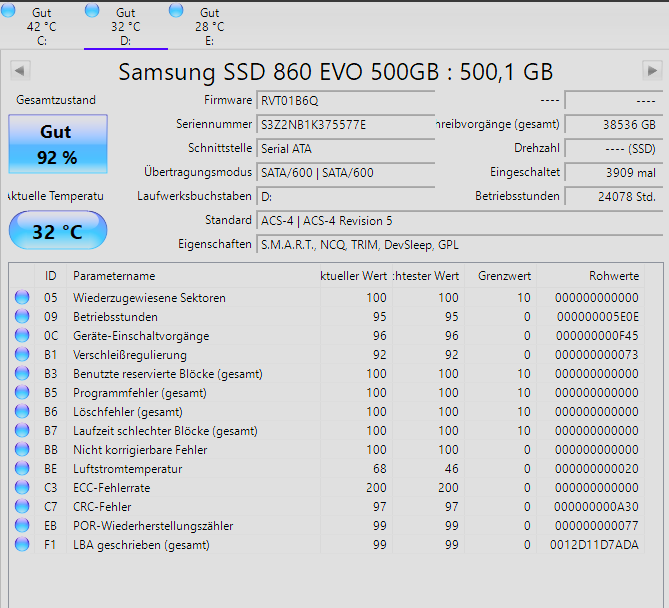Click status orb for Geräte-Einschaltvorgänge row
The width and height of the screenshot is (669, 608).
[22, 335]
